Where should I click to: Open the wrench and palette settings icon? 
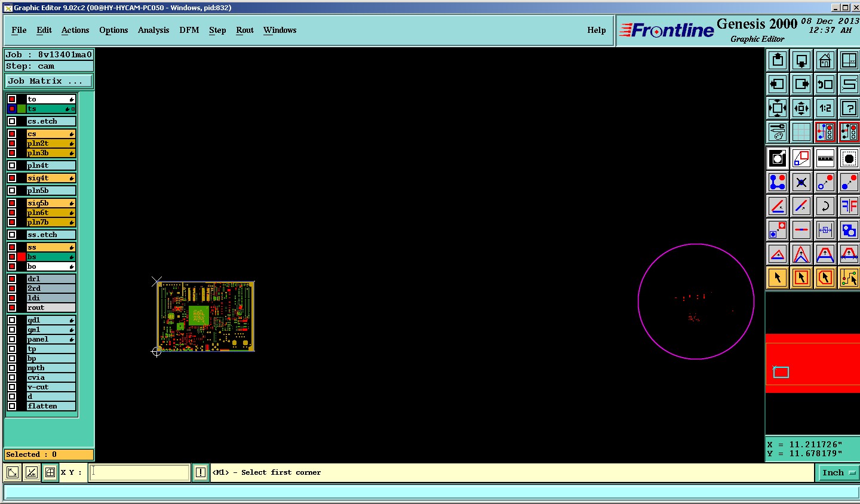[x=778, y=132]
